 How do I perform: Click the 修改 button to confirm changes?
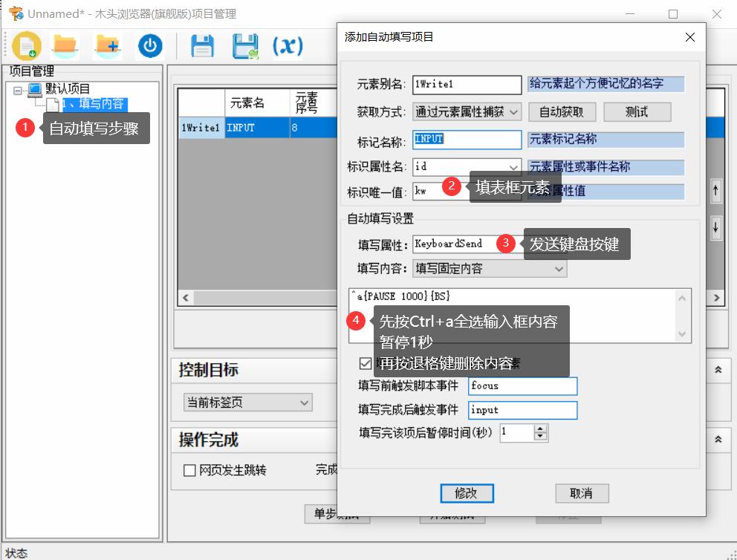[467, 493]
